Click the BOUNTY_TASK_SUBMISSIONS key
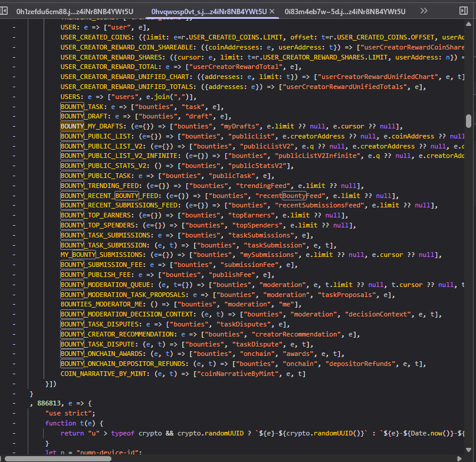The image size is (476, 462). pyautogui.click(x=107, y=235)
